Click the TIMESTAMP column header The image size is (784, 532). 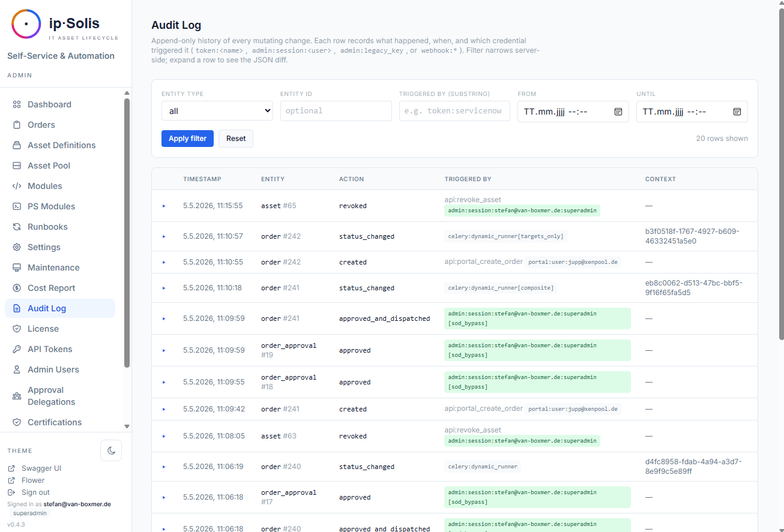202,179
